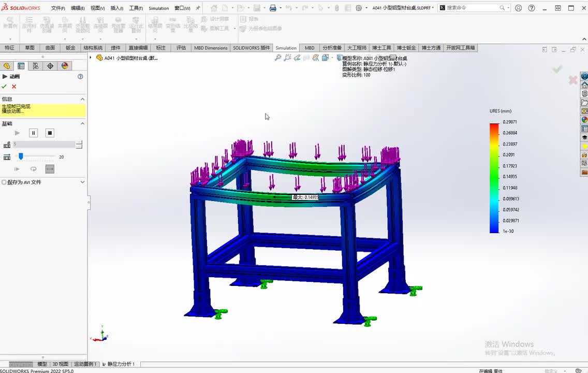Click the Print icon in toolbar

click(x=273, y=8)
